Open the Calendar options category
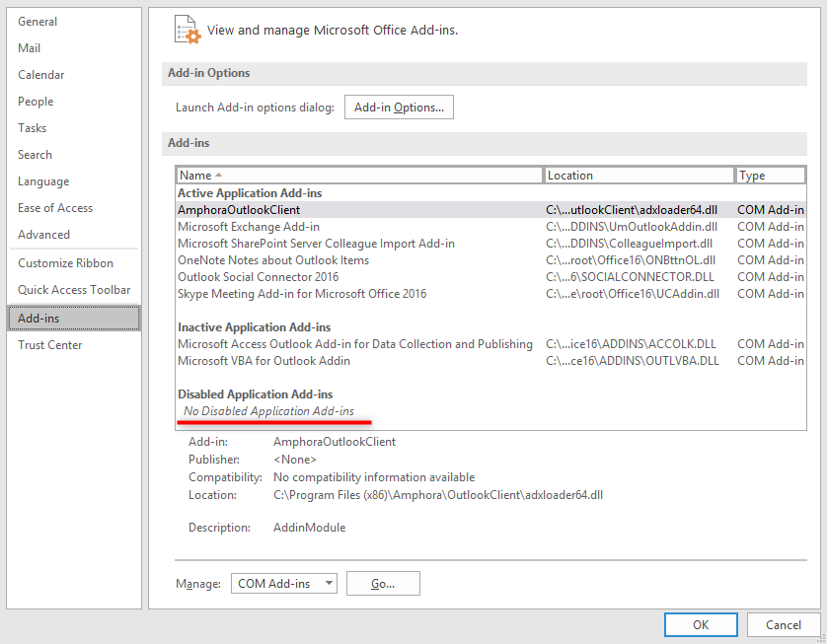 (41, 75)
